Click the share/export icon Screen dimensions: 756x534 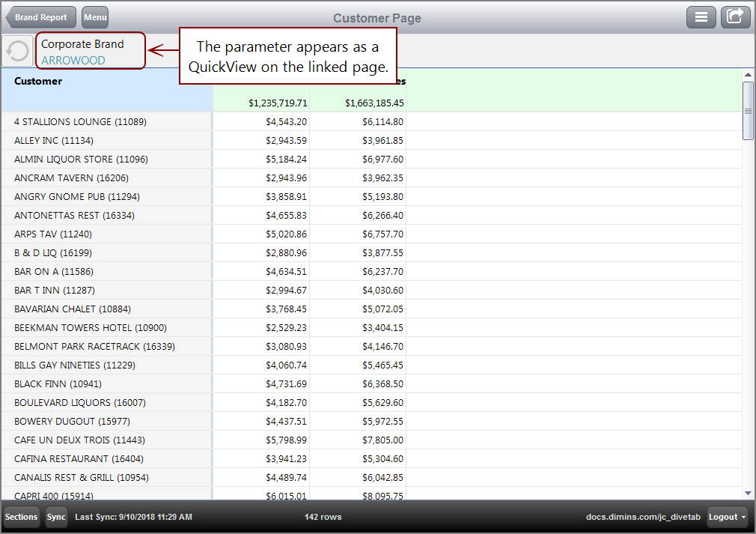[735, 16]
